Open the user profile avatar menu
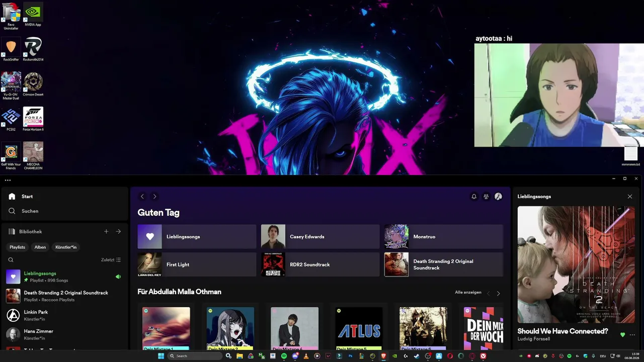The image size is (644, 362). [498, 197]
